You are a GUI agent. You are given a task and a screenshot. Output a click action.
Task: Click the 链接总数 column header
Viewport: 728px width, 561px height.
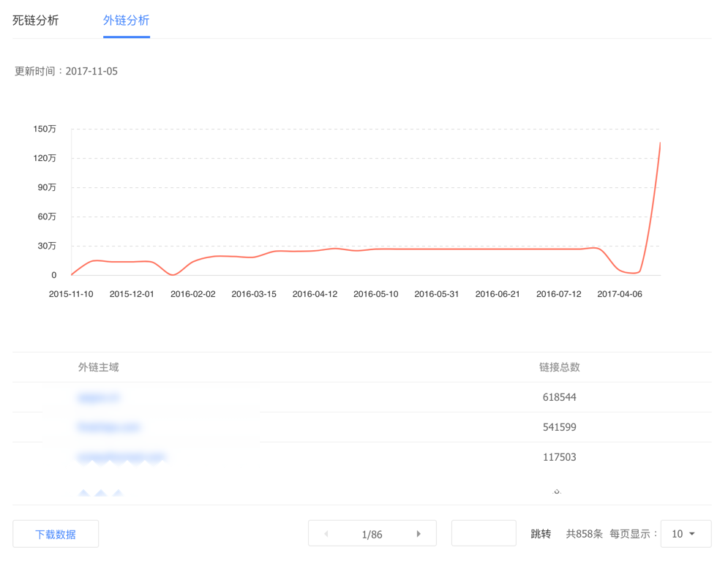(x=560, y=367)
